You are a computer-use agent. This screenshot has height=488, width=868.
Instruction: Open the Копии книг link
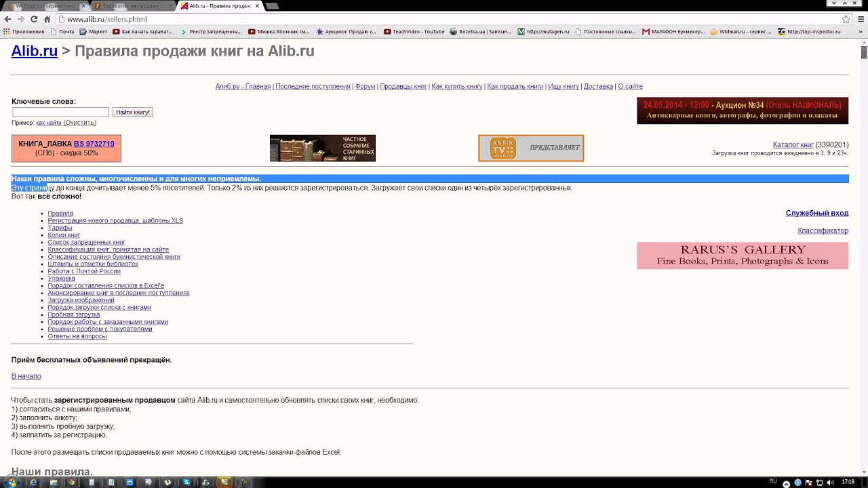(64, 235)
